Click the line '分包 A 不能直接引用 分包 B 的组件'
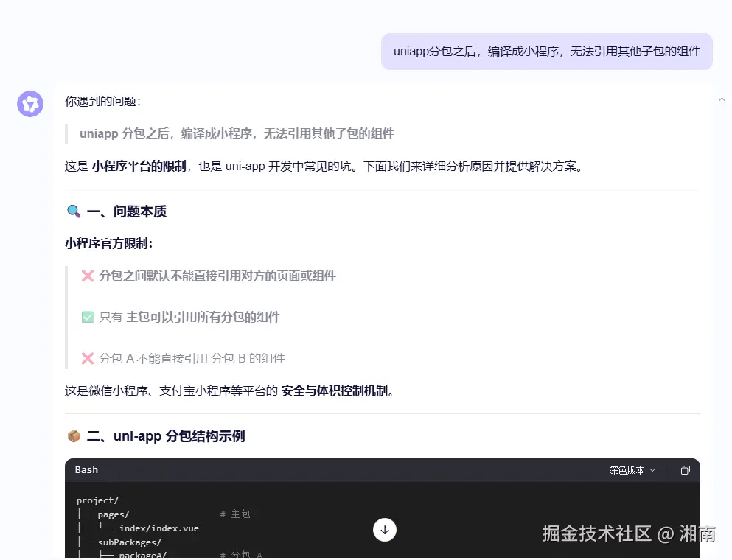 pos(192,358)
